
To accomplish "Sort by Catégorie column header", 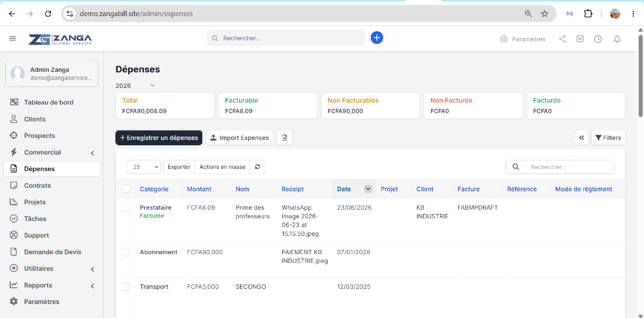I will pyautogui.click(x=154, y=189).
